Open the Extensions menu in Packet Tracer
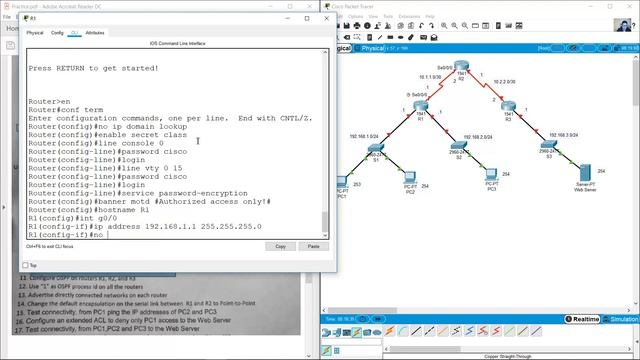 pyautogui.click(x=409, y=16)
